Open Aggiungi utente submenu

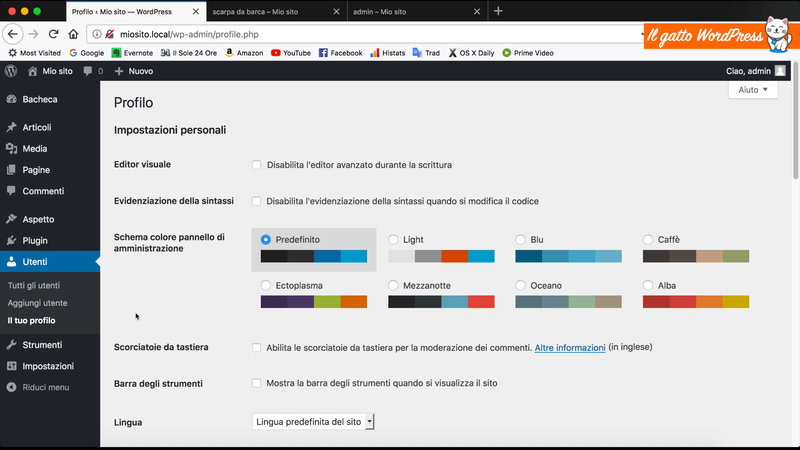point(37,303)
